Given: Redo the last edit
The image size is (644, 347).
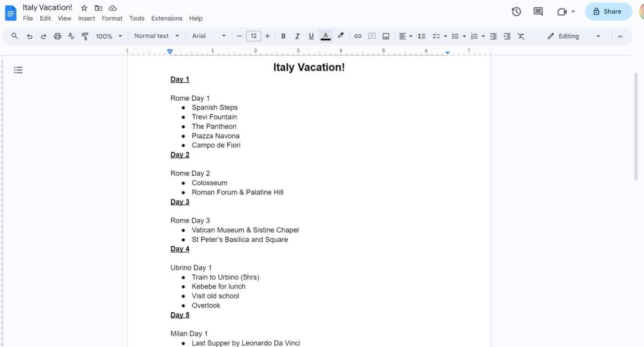Looking at the screenshot, I should tap(43, 36).
